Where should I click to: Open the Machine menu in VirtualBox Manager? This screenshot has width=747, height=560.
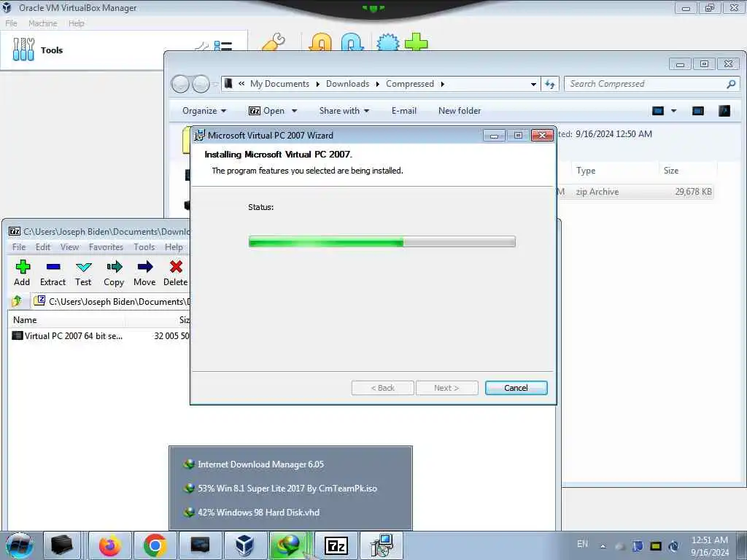42,23
